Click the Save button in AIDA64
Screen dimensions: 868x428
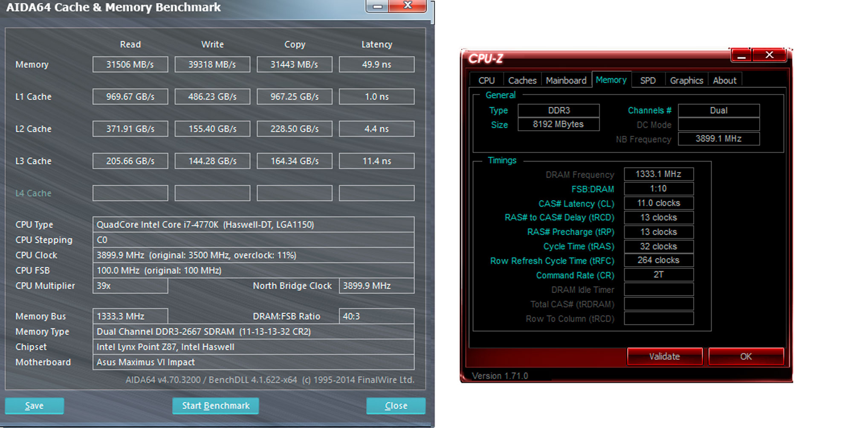pyautogui.click(x=35, y=405)
